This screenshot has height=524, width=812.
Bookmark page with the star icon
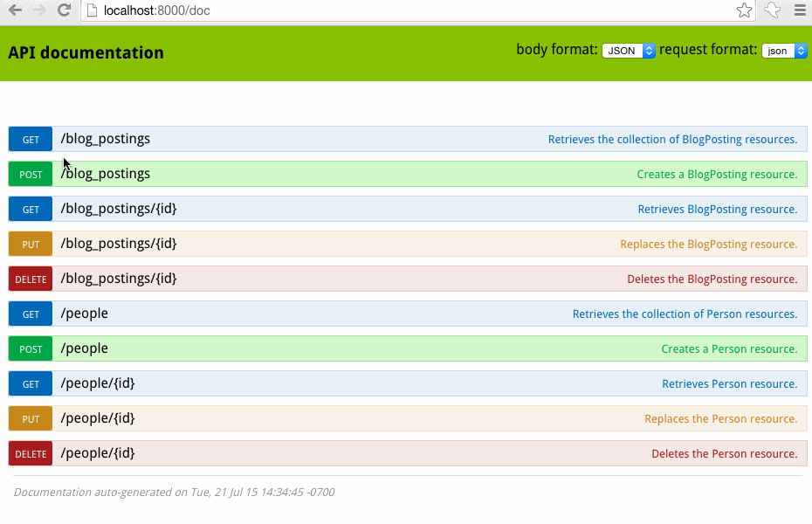coord(744,10)
